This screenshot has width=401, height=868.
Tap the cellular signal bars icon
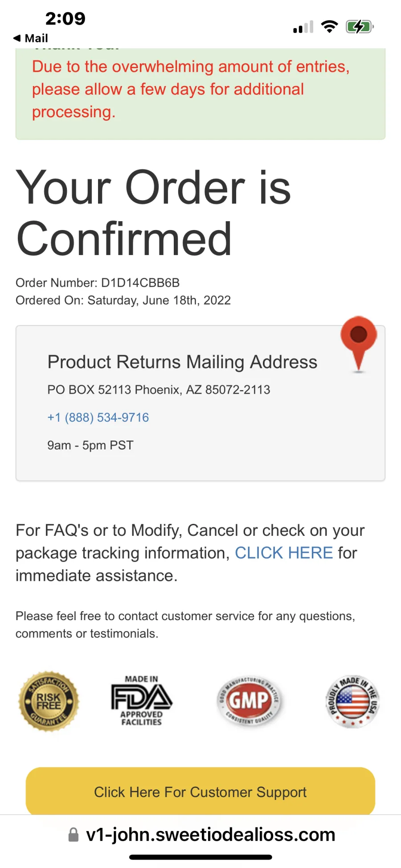[x=303, y=27]
